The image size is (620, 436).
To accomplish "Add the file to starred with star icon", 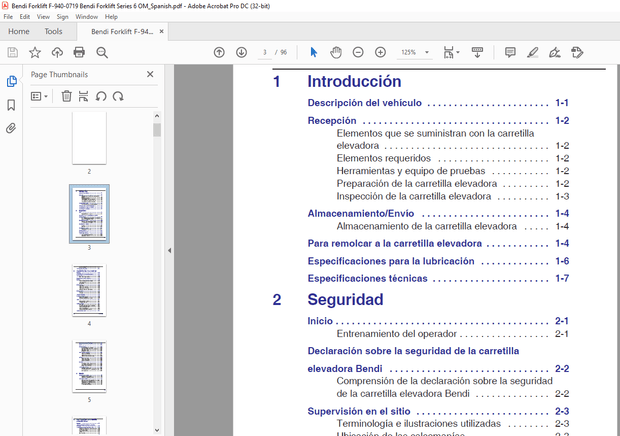I will tap(35, 52).
